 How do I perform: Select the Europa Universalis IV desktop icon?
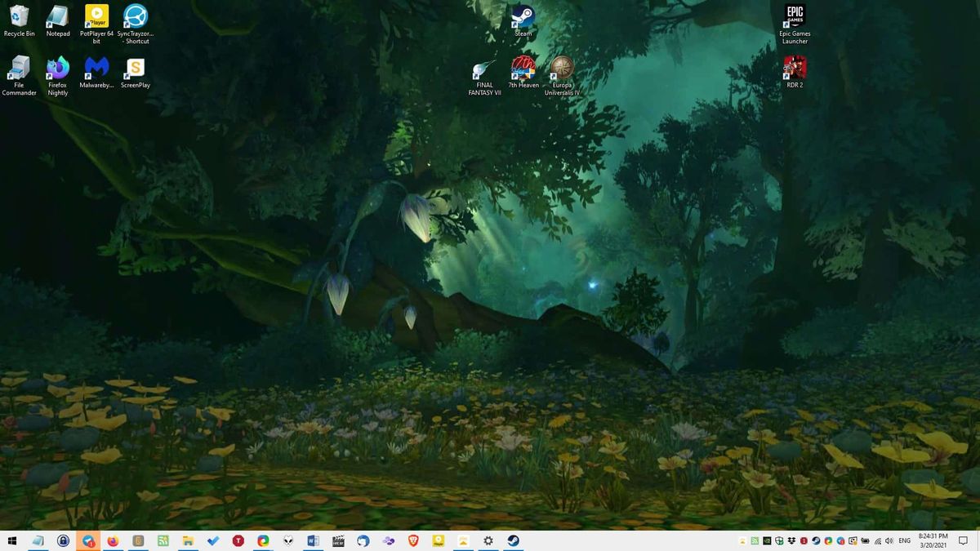pyautogui.click(x=562, y=76)
